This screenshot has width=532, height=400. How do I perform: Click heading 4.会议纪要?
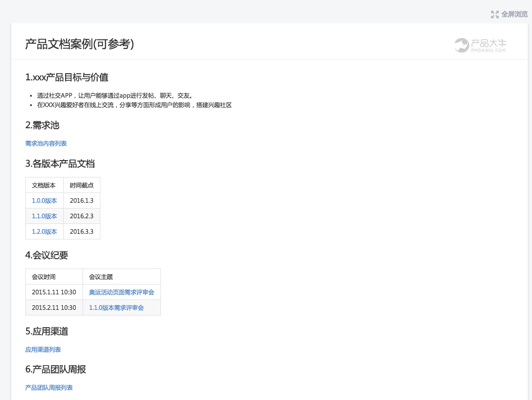(x=47, y=255)
